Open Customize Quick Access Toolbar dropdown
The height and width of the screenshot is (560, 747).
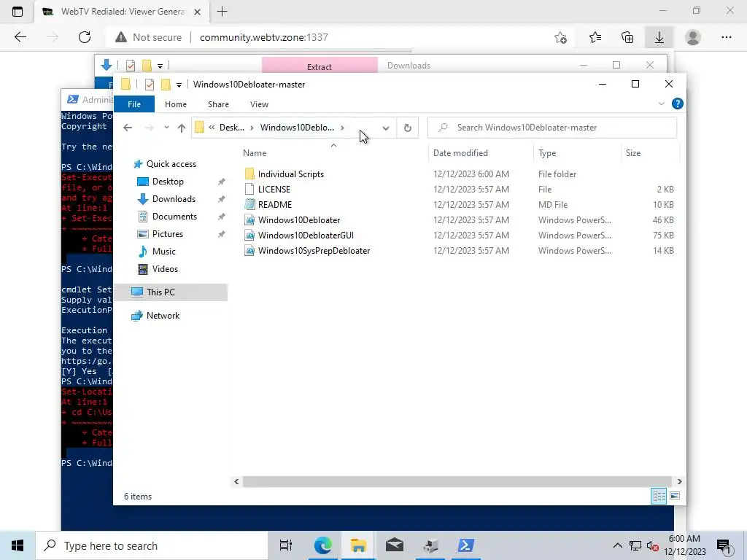[x=179, y=85]
